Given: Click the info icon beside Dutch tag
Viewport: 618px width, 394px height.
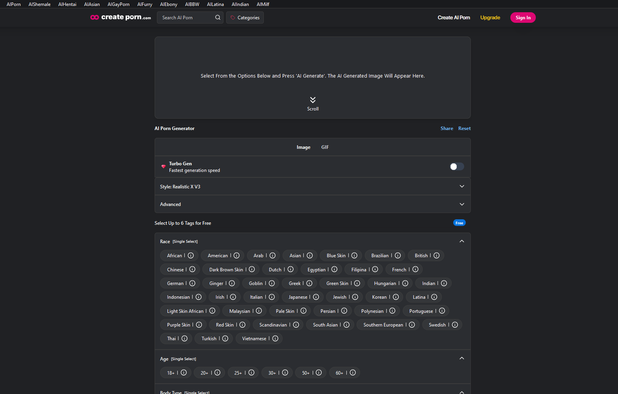Looking at the screenshot, I should click(x=290, y=269).
